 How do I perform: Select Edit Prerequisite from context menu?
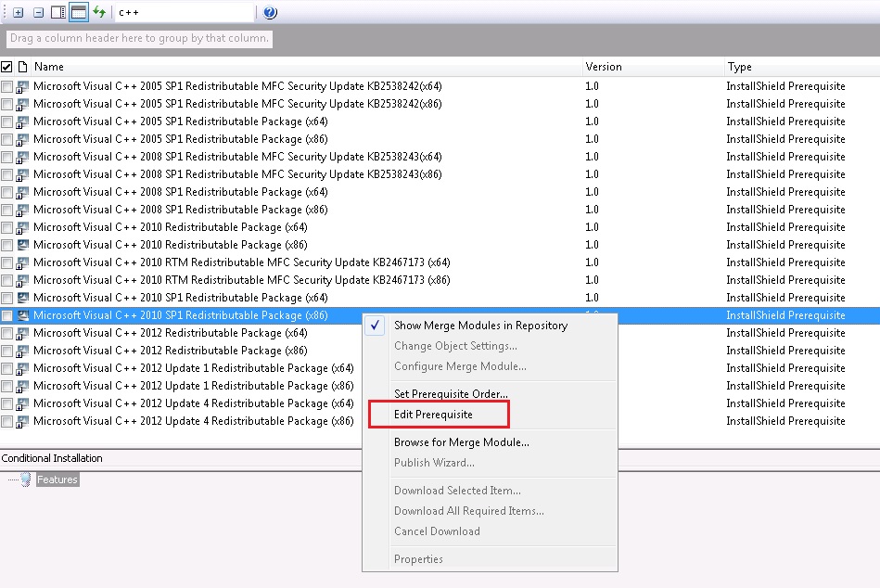coord(433,414)
